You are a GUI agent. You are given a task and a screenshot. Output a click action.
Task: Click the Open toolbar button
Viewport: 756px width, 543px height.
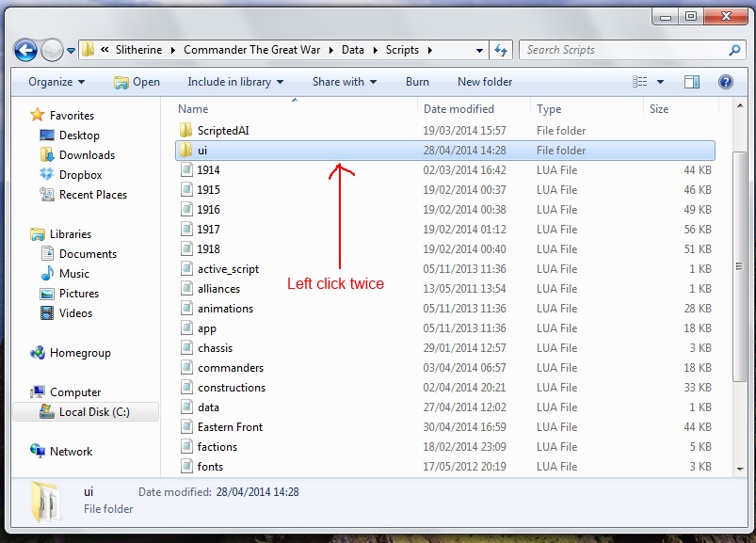[137, 82]
